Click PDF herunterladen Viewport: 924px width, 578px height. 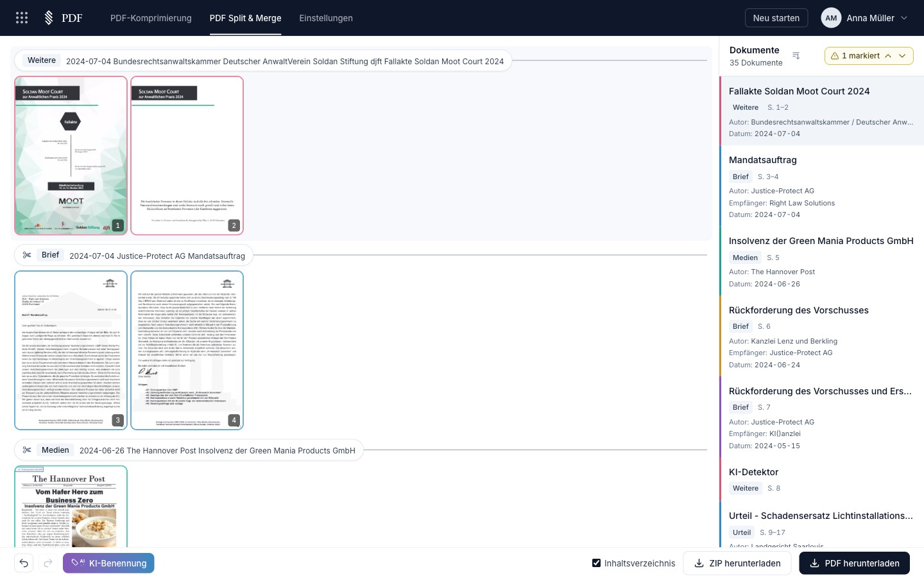point(854,563)
